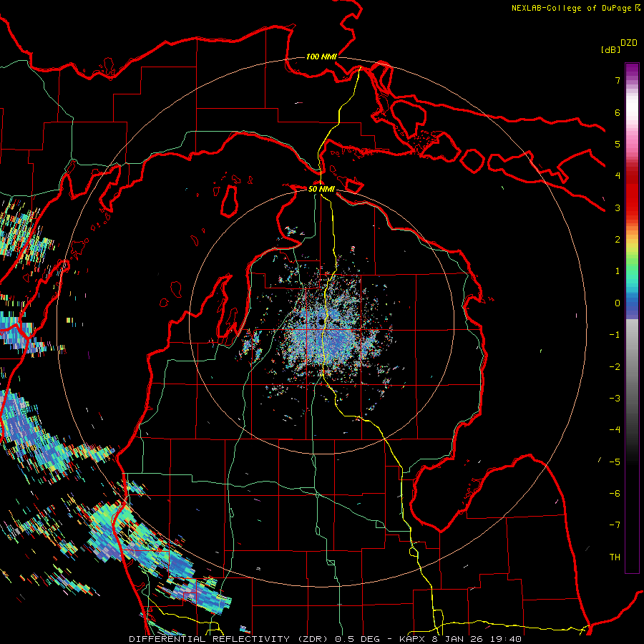
Task: Click the DZD legend title
Action: pos(629,43)
